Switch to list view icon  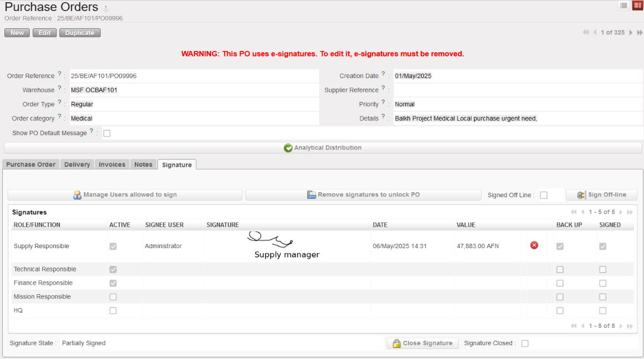pyautogui.click(x=623, y=6)
